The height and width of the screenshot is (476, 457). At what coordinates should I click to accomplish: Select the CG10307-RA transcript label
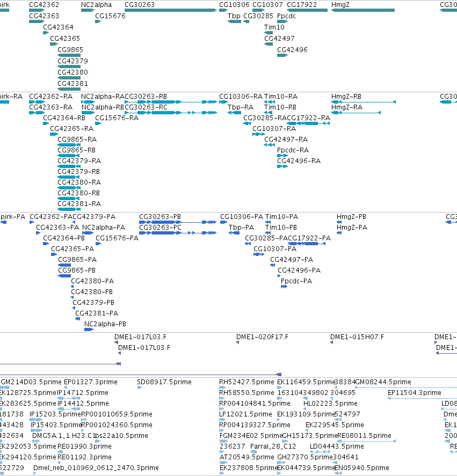point(274,129)
